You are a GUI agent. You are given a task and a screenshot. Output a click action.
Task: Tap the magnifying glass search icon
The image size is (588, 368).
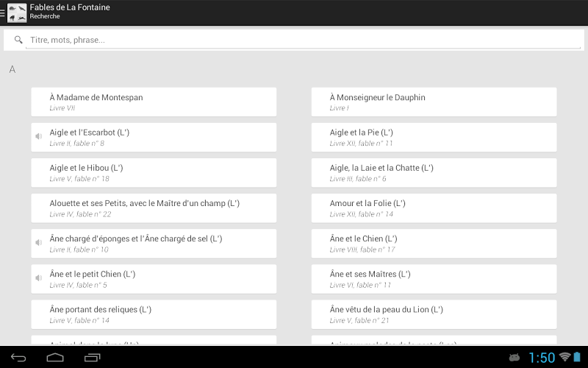click(x=18, y=40)
